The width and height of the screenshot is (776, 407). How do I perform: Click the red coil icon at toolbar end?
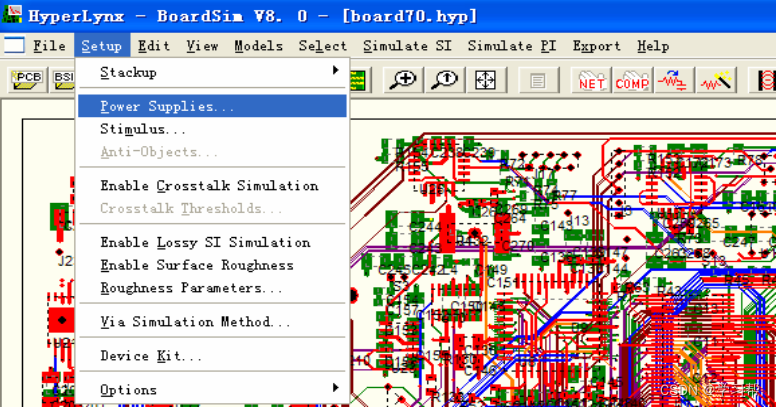point(765,80)
